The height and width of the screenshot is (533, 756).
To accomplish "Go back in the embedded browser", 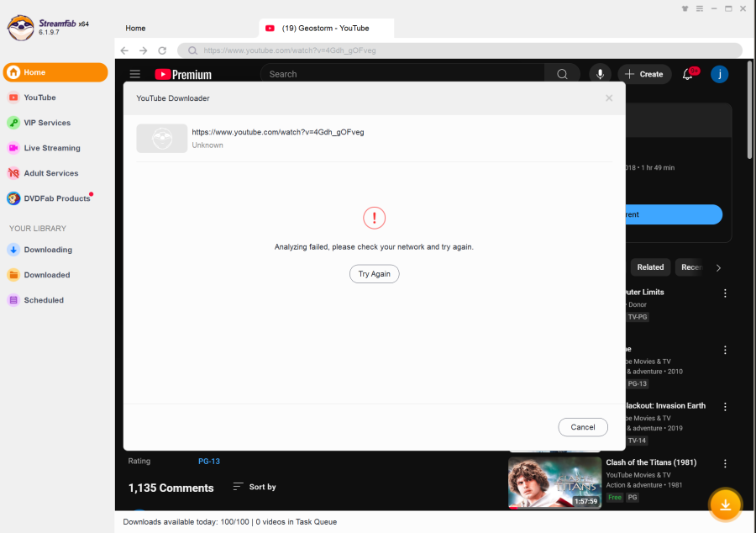I will coord(124,50).
